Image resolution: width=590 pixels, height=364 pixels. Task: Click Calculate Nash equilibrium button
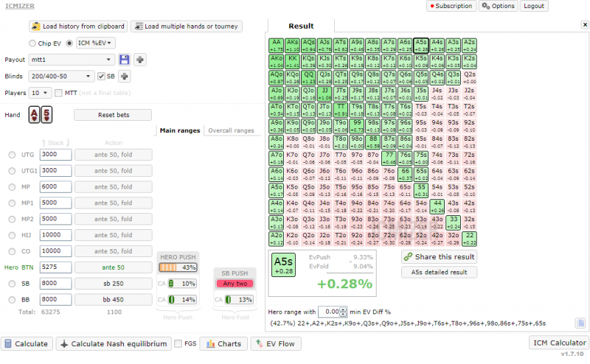(x=113, y=343)
